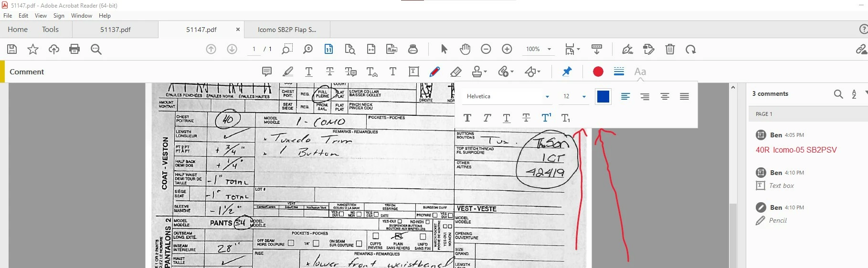Screen dimensions: 868x268
Task: Open the Edit menu
Action: (23, 16)
